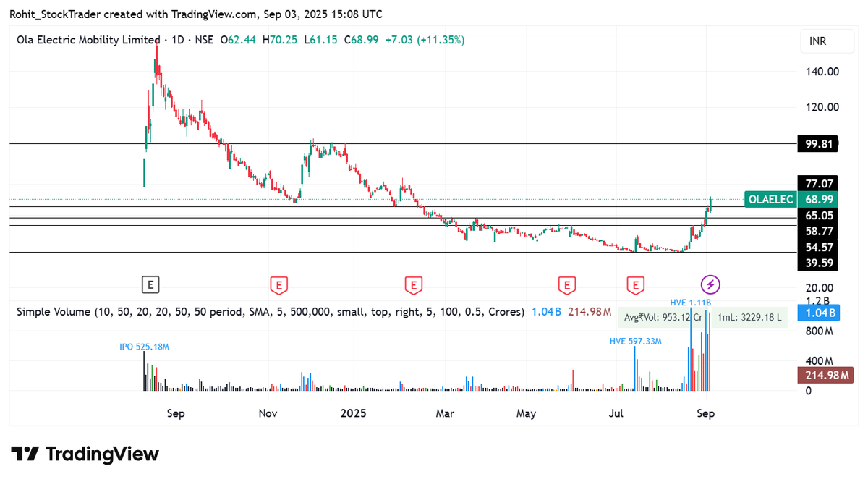868x482 pixels.
Task: Click the HVE 1.11B volume annotation
Action: pos(690,302)
